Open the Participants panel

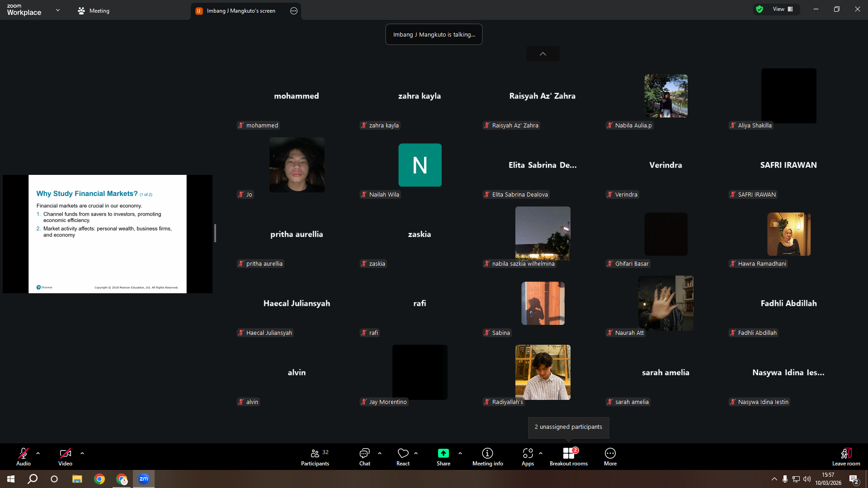point(315,456)
